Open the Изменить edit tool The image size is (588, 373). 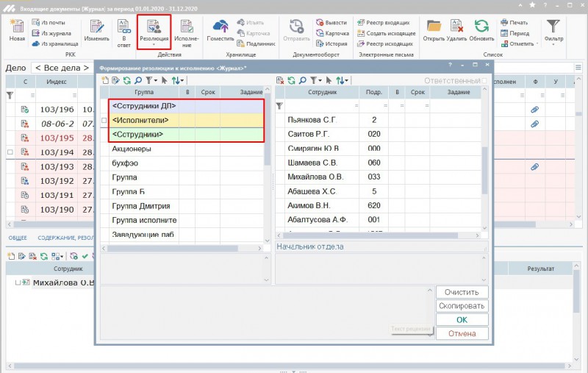[x=96, y=30]
